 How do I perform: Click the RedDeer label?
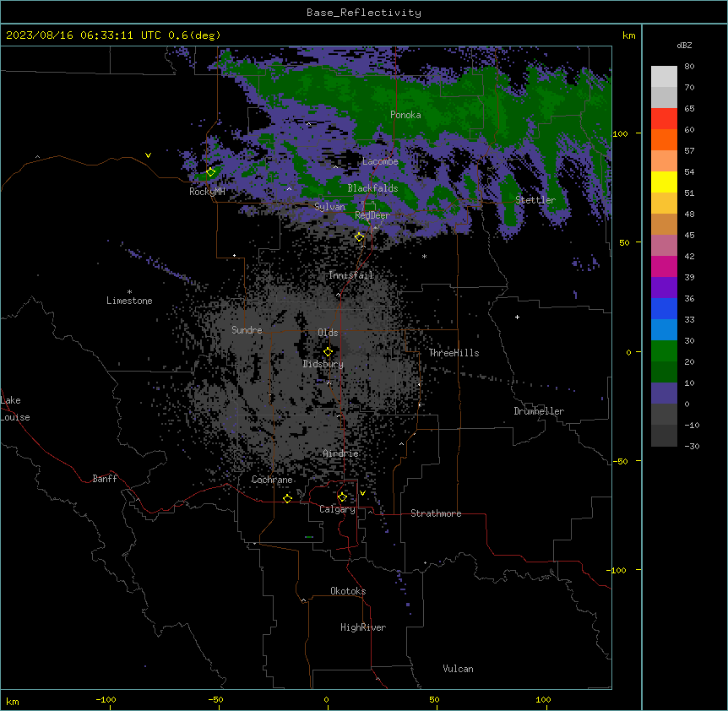point(372,215)
